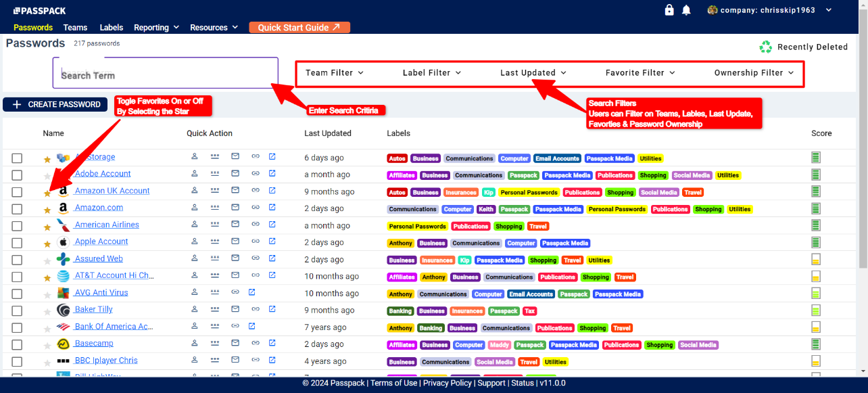Copy password for American Airlines row

point(215,224)
